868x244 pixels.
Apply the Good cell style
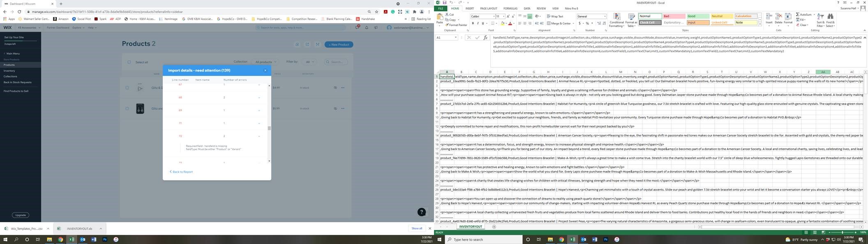pos(698,16)
